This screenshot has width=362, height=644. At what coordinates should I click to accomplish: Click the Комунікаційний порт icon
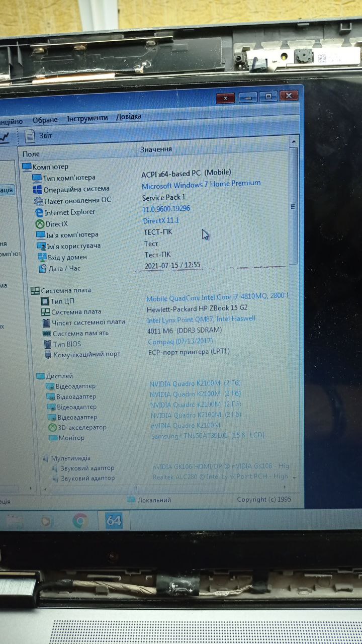48,355
